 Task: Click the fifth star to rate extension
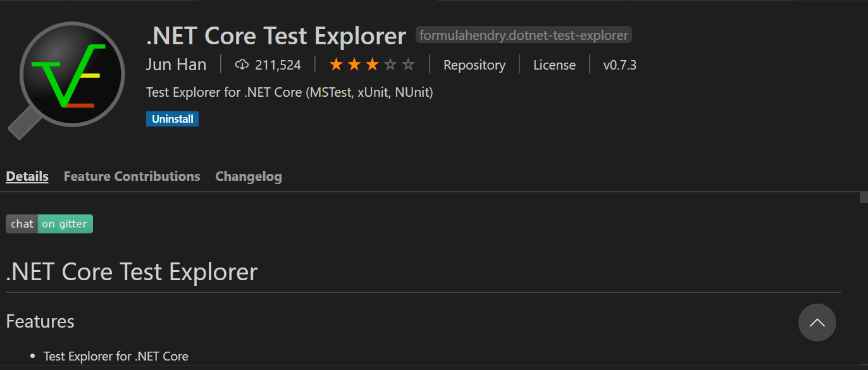pyautogui.click(x=407, y=64)
